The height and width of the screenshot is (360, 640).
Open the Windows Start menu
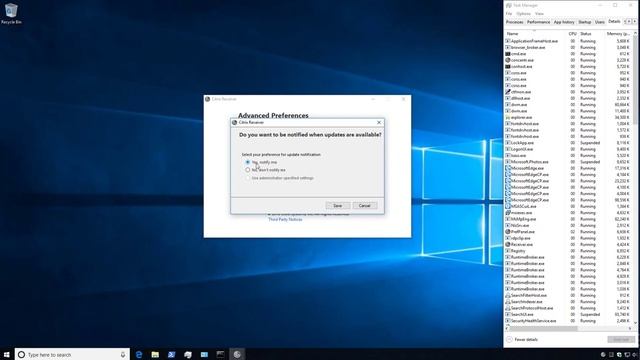click(7, 354)
